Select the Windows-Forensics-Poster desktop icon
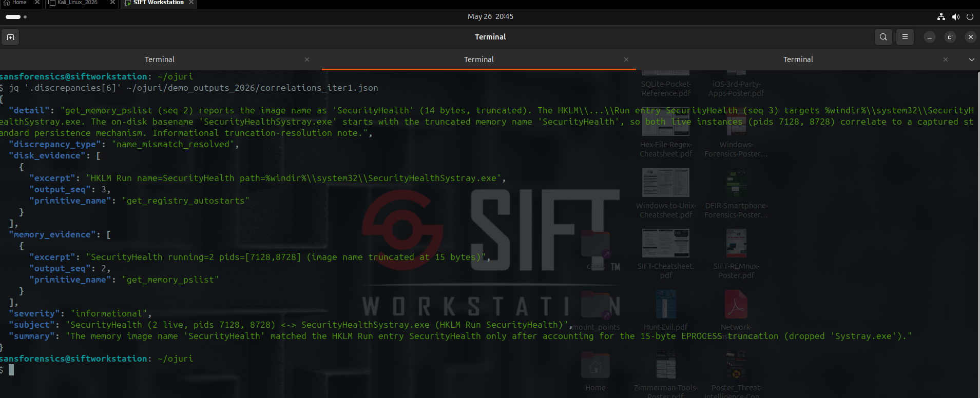Viewport: 980px width, 398px height. (736, 133)
